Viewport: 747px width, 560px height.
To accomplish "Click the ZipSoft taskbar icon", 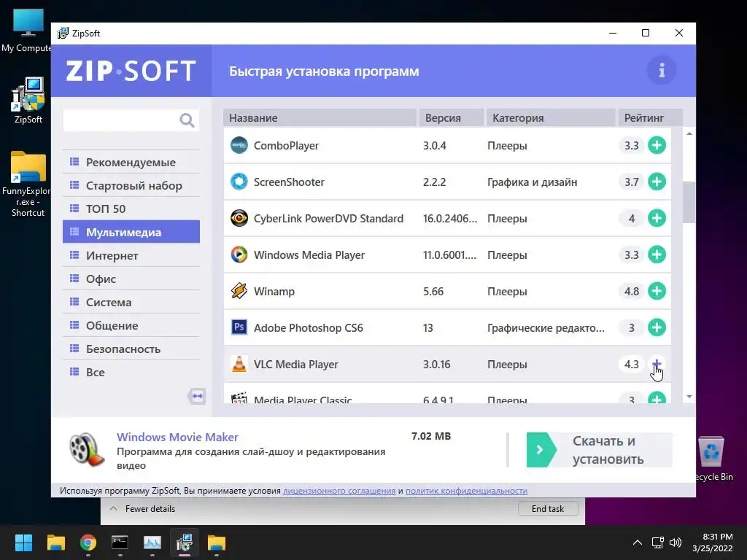I will [184, 542].
